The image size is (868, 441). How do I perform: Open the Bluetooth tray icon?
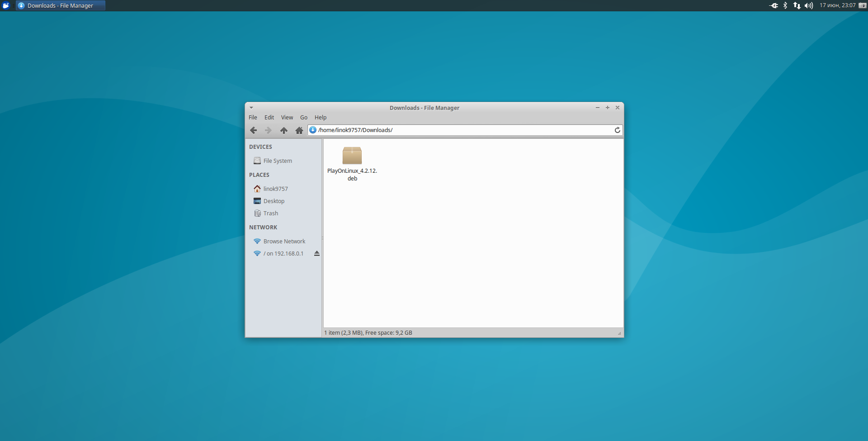pos(785,5)
